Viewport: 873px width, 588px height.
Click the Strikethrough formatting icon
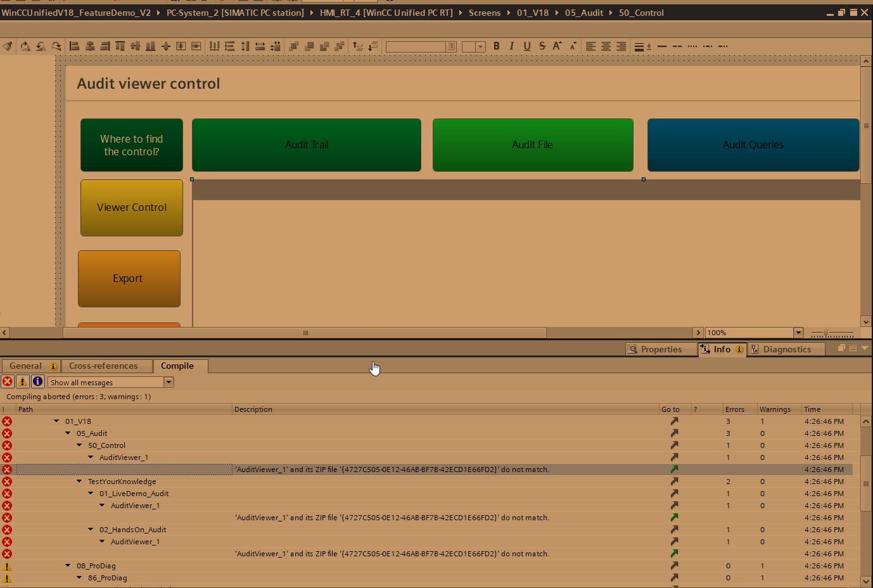click(542, 46)
